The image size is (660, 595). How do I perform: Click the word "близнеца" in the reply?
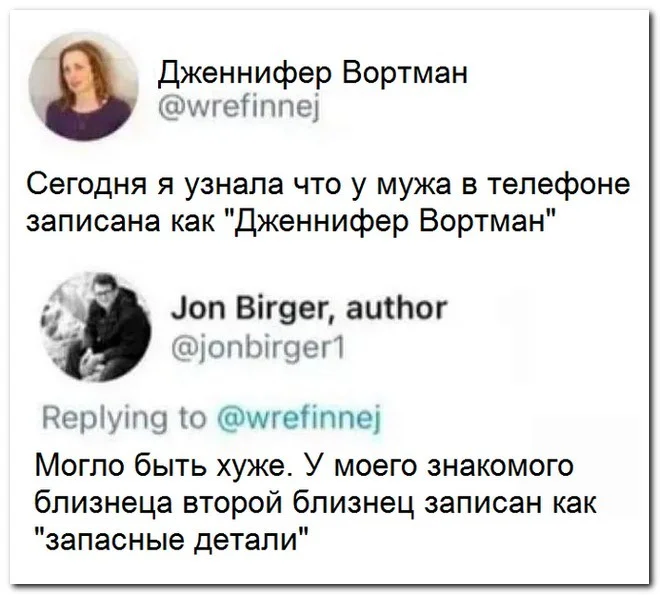104,503
